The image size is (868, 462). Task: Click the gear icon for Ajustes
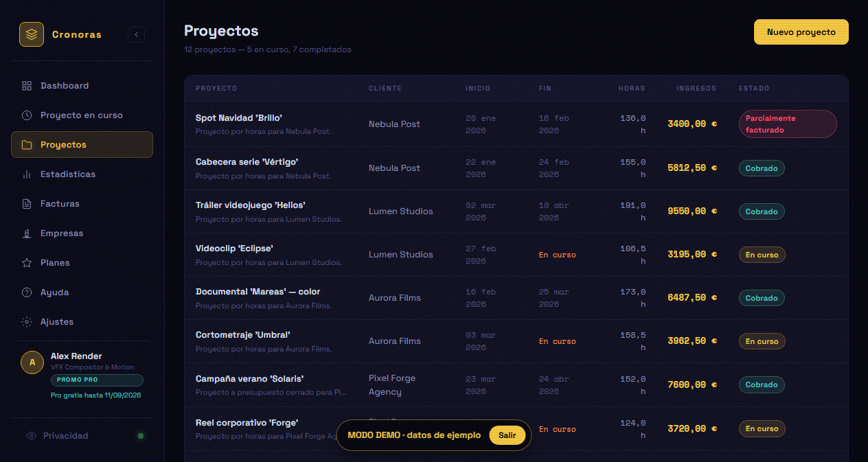point(27,322)
